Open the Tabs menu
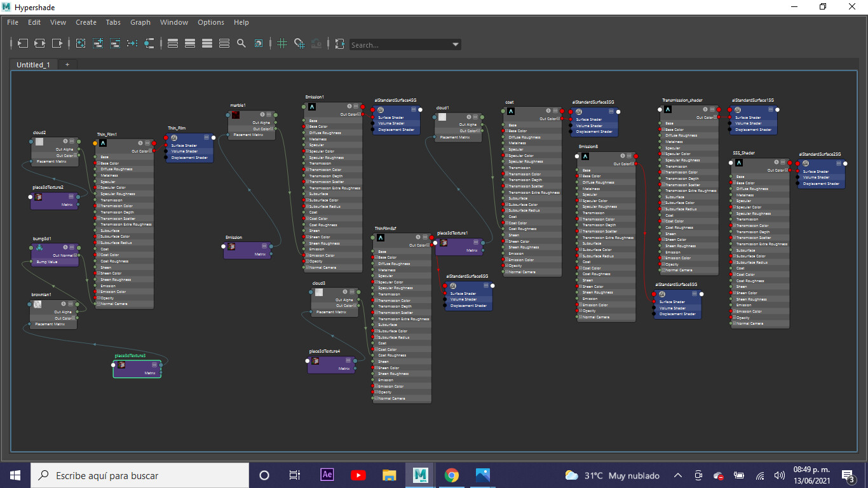The height and width of the screenshot is (488, 868). click(x=113, y=22)
